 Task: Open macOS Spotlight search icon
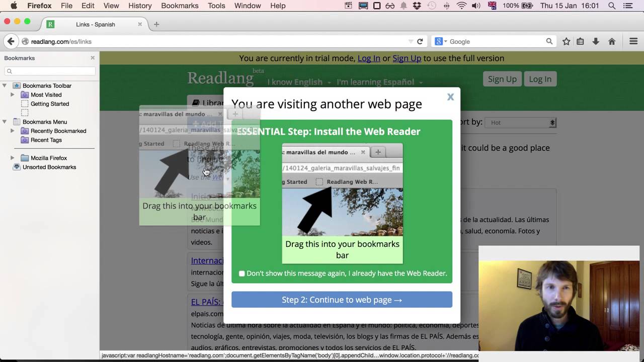click(612, 6)
